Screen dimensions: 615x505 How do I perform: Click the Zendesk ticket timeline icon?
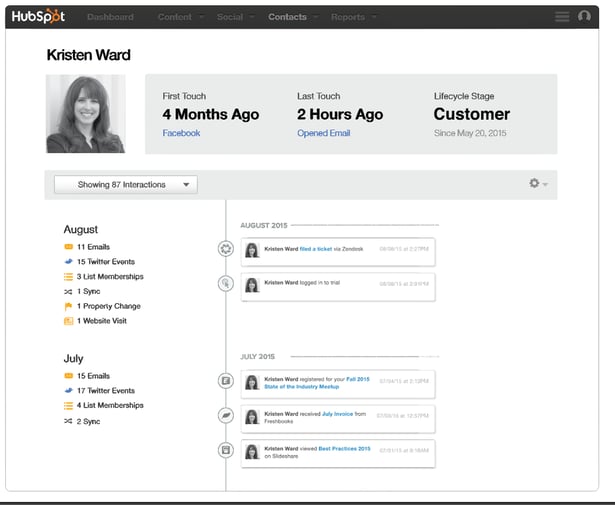tap(226, 248)
